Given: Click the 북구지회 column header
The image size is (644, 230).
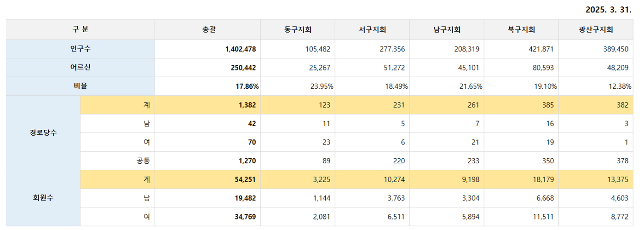Looking at the screenshot, I should (522, 29).
